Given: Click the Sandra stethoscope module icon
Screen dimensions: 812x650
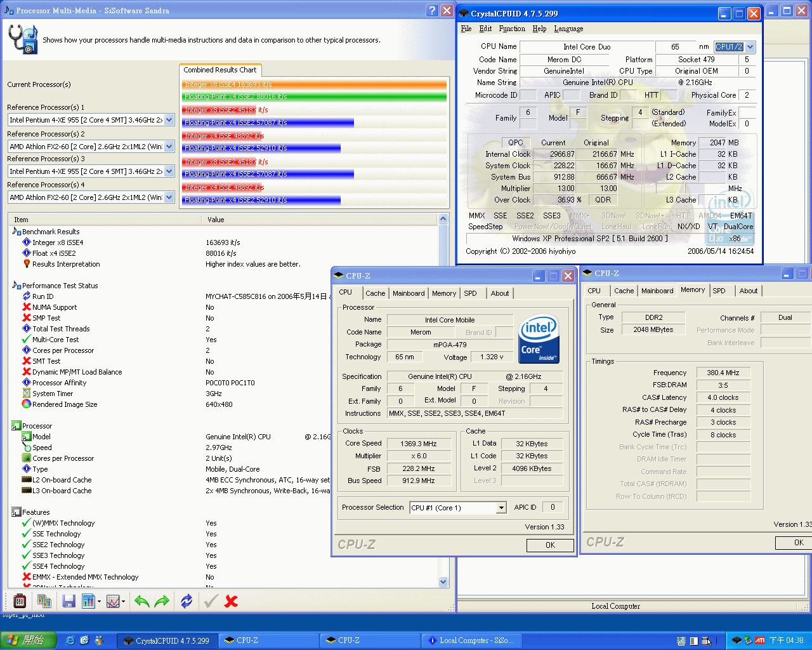Looking at the screenshot, I should [x=23, y=39].
